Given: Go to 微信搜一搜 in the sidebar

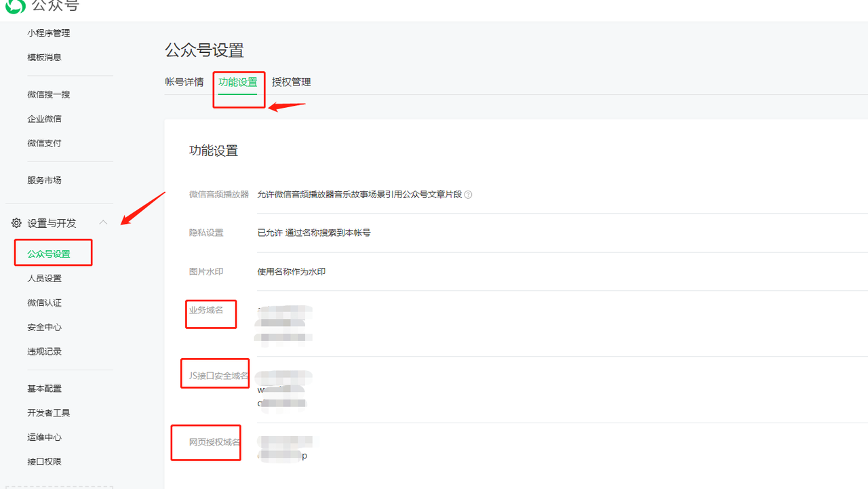Looking at the screenshot, I should click(49, 95).
